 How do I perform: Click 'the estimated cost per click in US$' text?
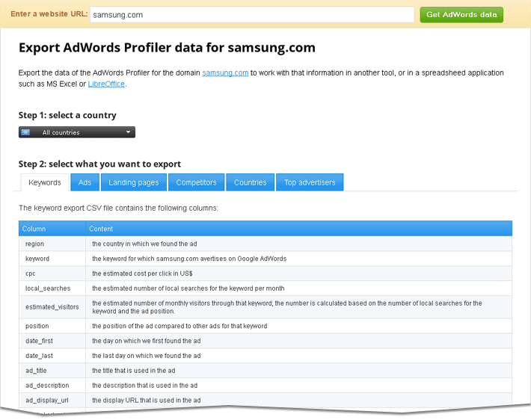[x=142, y=274]
